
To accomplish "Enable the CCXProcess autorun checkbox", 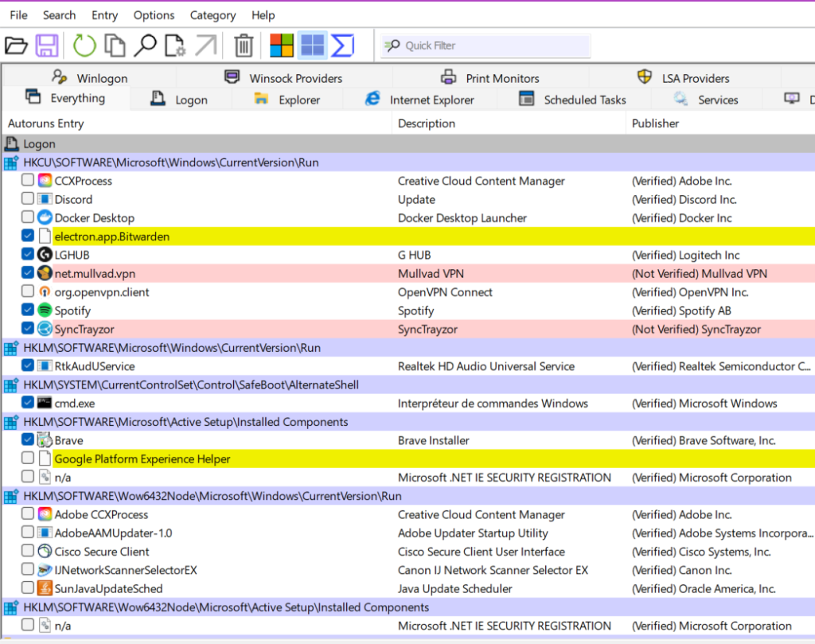I will 28,180.
